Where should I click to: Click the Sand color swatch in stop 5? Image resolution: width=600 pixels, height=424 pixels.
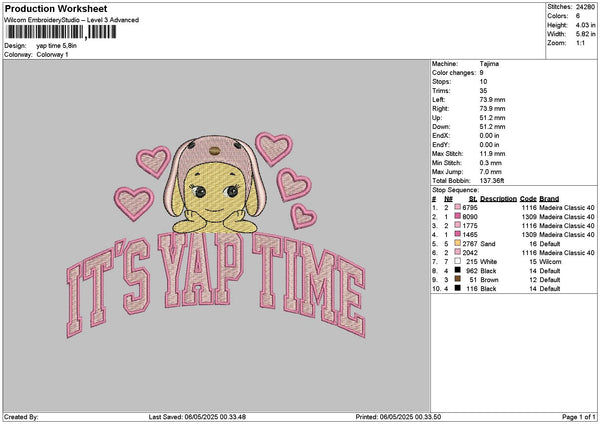(460, 243)
